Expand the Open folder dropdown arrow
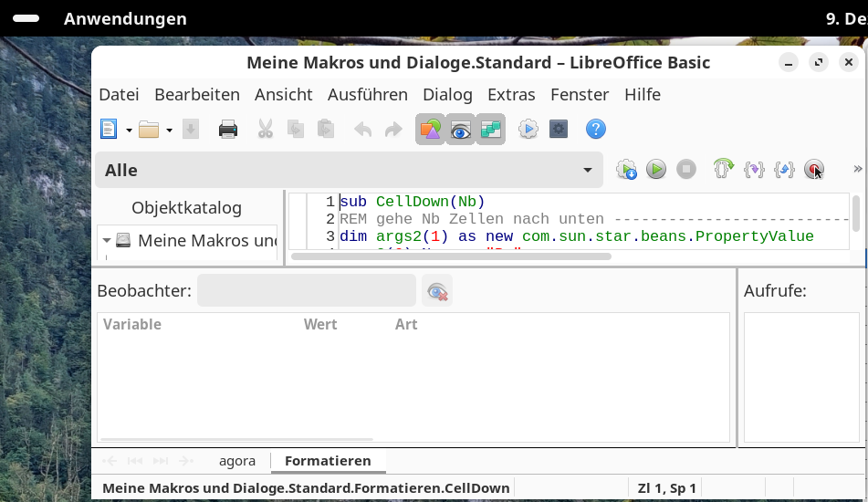The height and width of the screenshot is (502, 868). click(x=170, y=131)
